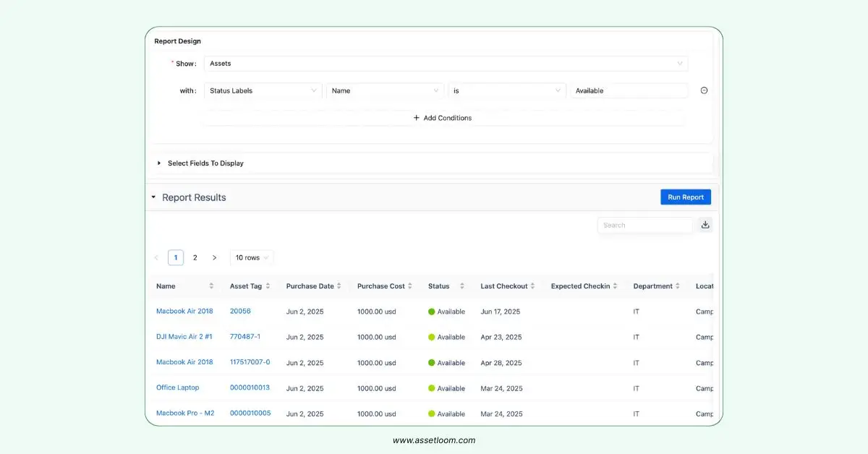Open asset tag 0000010005 link

click(x=250, y=414)
